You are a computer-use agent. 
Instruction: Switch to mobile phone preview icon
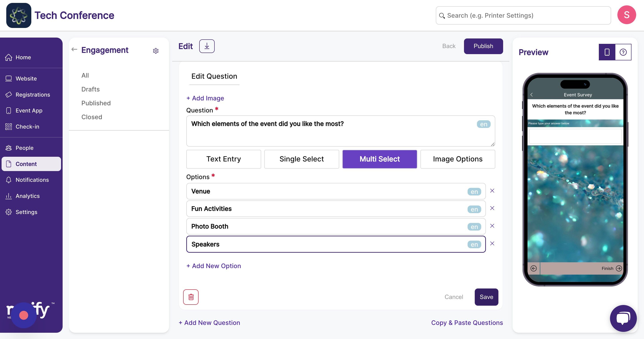(607, 52)
